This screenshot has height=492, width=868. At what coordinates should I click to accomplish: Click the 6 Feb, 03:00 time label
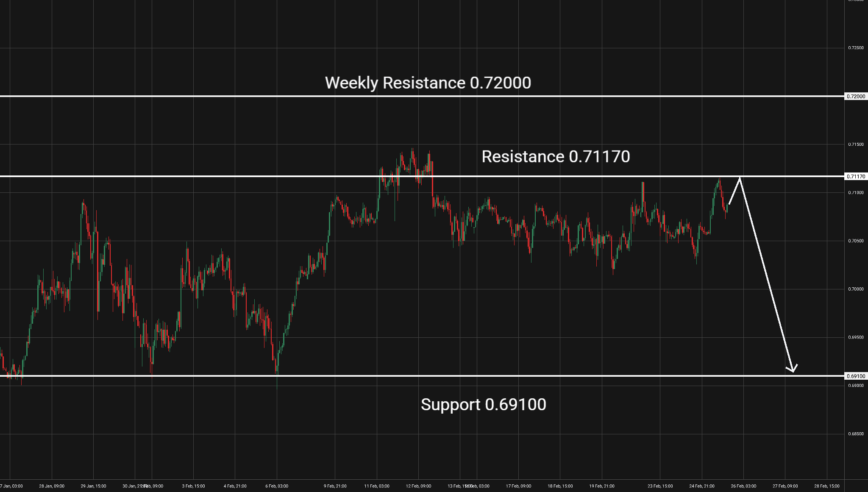point(277,486)
